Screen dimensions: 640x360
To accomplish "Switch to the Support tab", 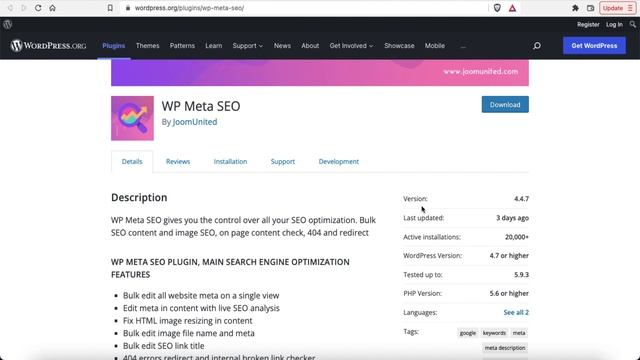I will (x=282, y=162).
